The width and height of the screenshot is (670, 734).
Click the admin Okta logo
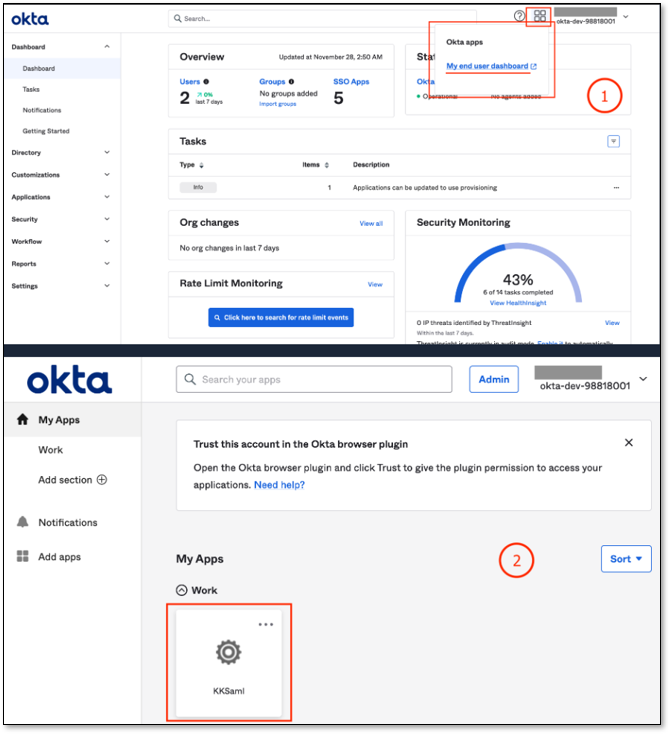[x=30, y=19]
